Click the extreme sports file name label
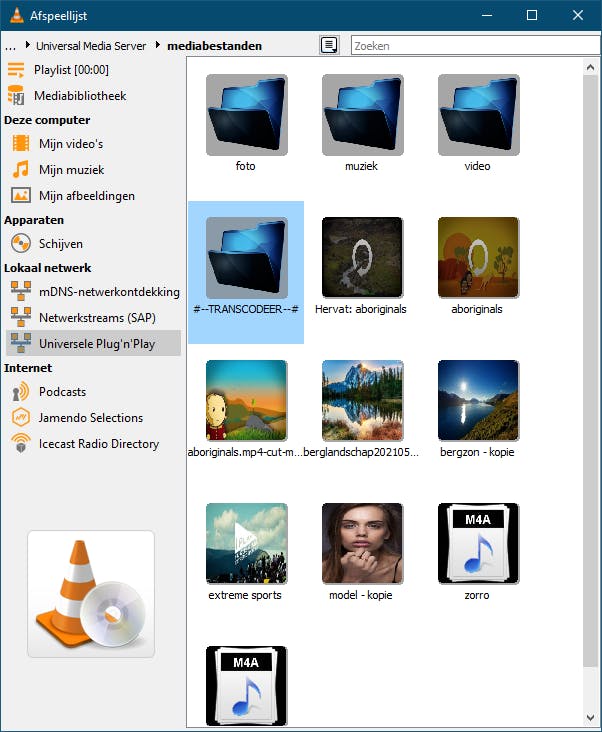The width and height of the screenshot is (602, 732). click(245, 595)
